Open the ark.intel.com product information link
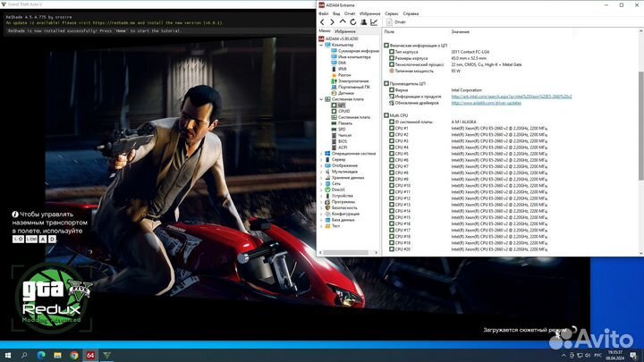Viewport: 644px width, 362px height. click(512, 97)
